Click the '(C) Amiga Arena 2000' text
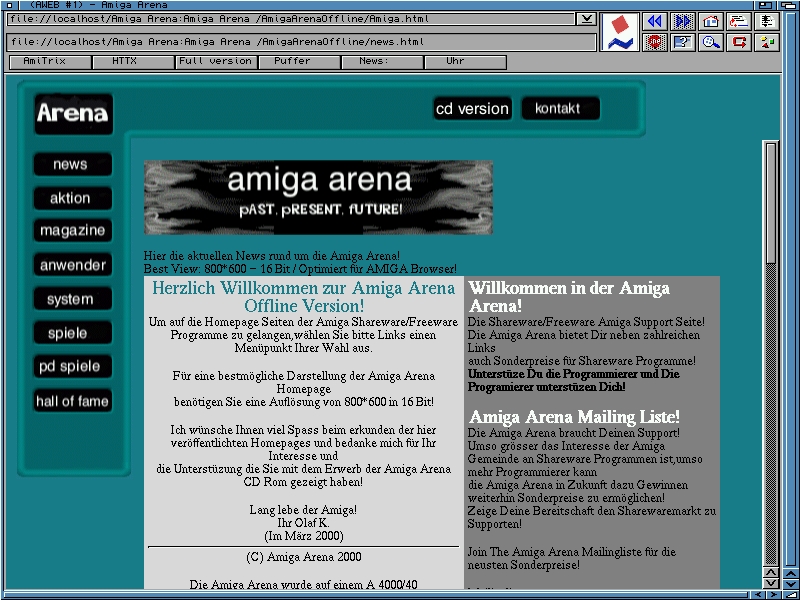Viewport: 800px width, 600px height. coord(304,557)
